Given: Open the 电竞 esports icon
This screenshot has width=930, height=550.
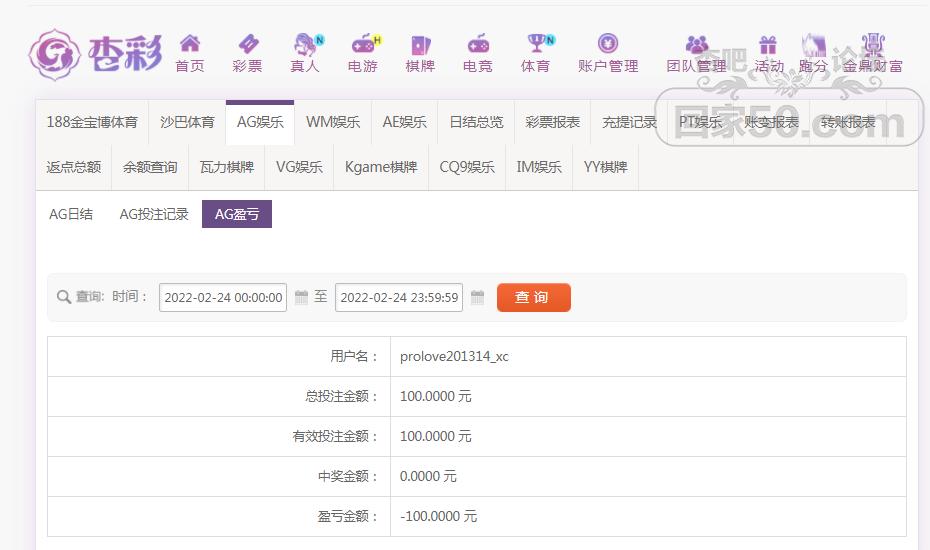Looking at the screenshot, I should coord(478,43).
